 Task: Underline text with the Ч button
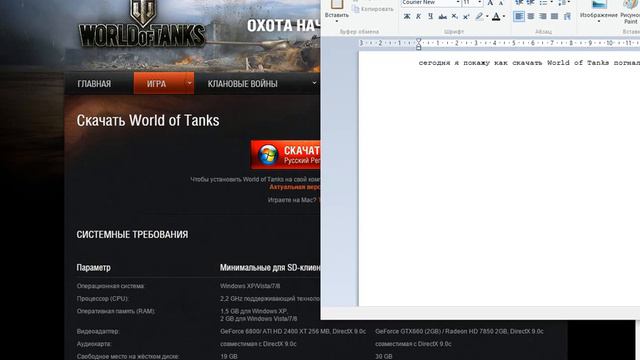click(430, 17)
